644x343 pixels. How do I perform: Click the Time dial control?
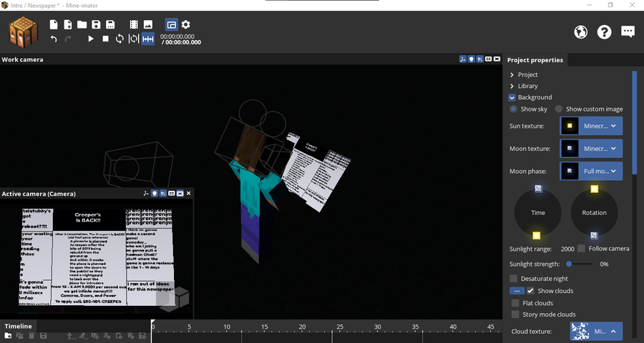click(537, 212)
